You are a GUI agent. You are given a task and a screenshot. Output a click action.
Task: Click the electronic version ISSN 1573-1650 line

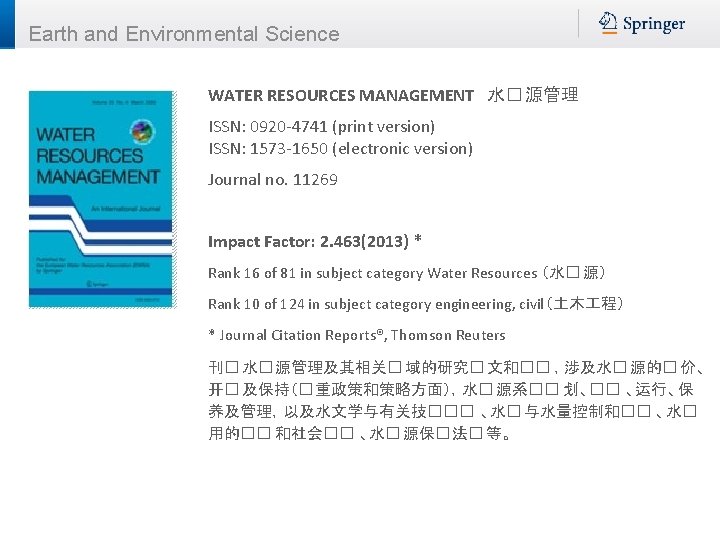341,148
